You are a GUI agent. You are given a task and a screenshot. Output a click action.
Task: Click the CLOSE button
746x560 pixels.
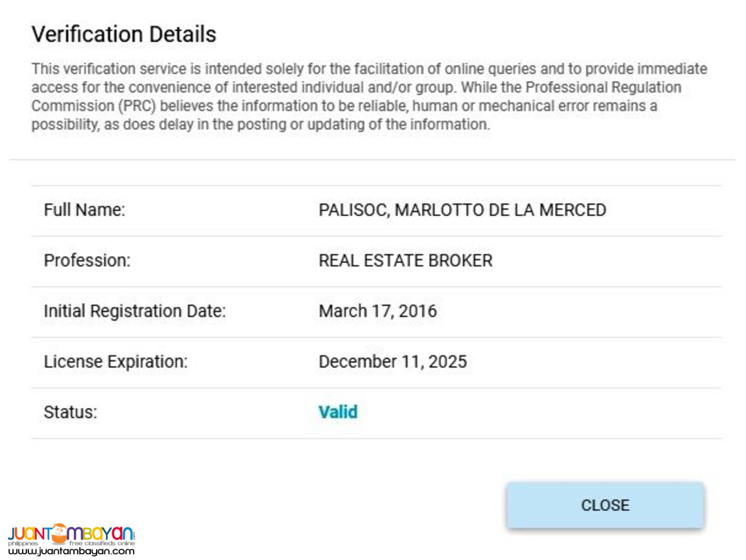tap(605, 505)
